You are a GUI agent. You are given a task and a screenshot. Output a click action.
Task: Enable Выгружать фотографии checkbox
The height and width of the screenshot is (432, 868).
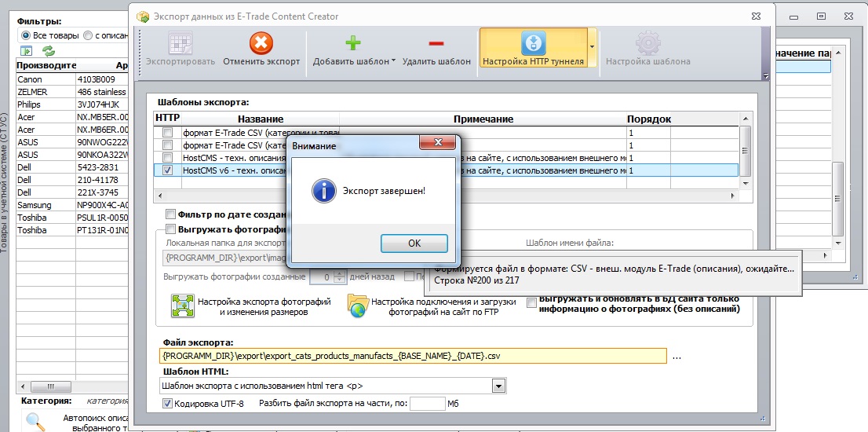[170, 229]
